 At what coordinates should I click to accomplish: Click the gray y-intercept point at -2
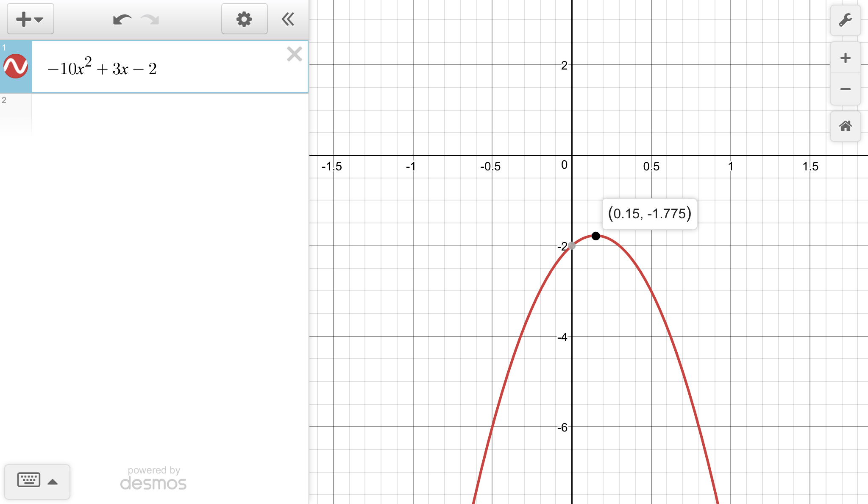pyautogui.click(x=572, y=245)
